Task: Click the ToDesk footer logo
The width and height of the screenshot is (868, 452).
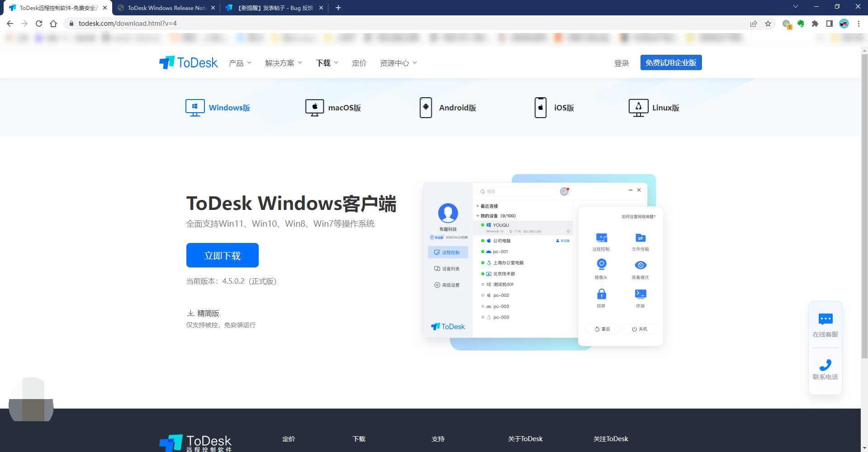Action: (x=195, y=443)
